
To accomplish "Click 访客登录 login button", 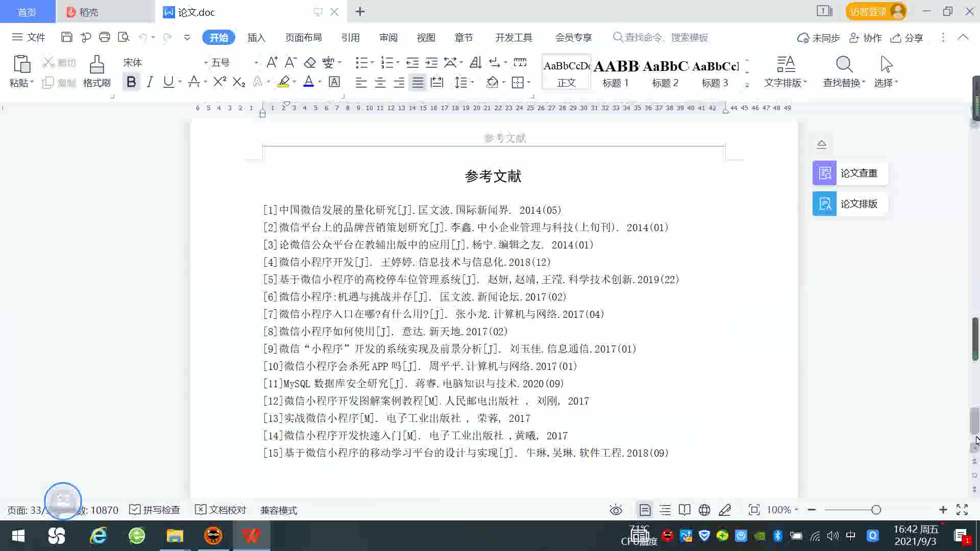I will [875, 11].
